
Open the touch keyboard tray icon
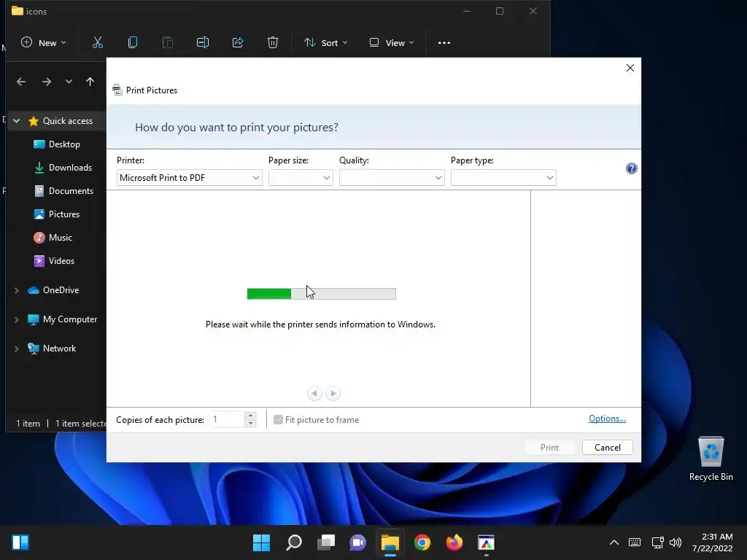[635, 542]
